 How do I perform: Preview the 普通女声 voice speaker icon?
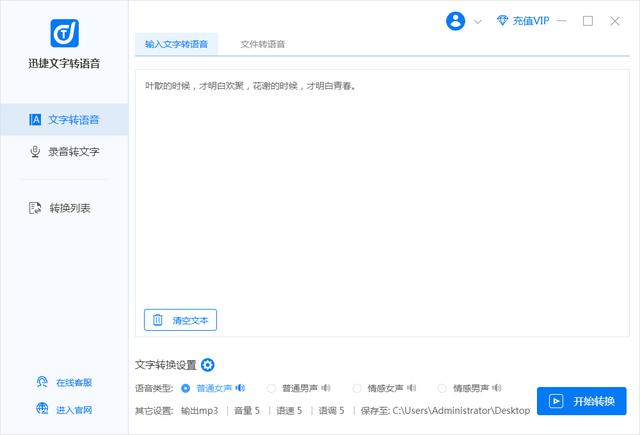pyautogui.click(x=240, y=388)
